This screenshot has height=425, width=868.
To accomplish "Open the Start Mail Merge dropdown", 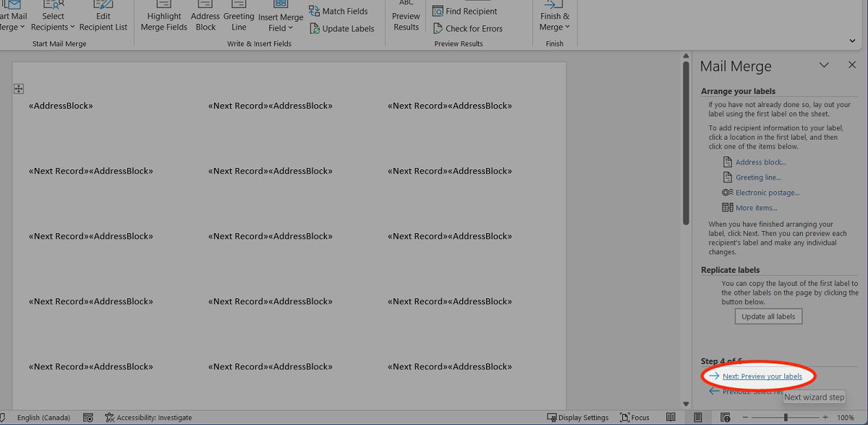I will coord(12,17).
